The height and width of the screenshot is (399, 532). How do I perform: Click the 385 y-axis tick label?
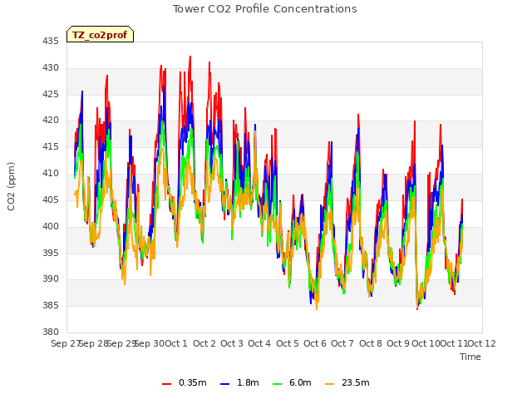51,306
